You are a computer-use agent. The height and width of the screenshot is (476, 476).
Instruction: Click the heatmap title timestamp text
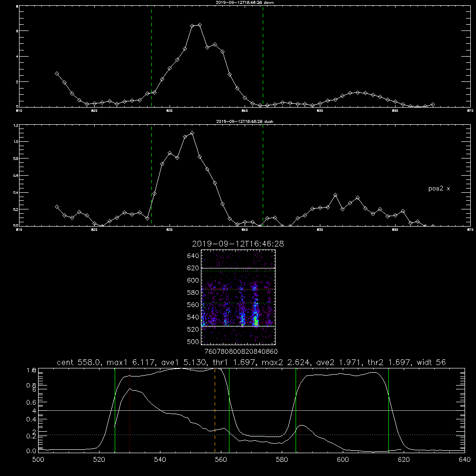click(238, 244)
